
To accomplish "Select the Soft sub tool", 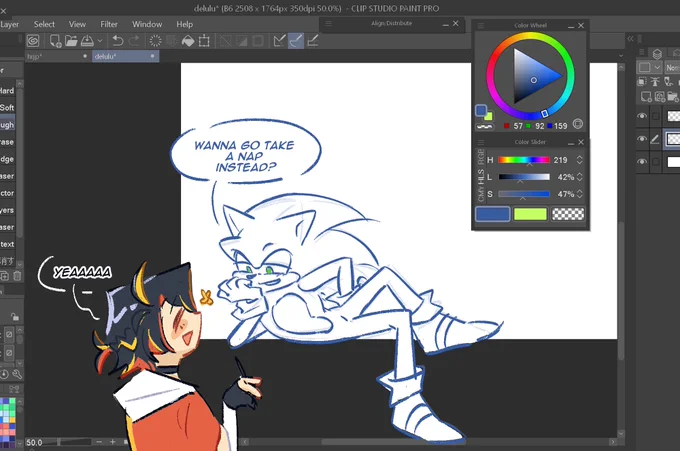I will (x=7, y=108).
